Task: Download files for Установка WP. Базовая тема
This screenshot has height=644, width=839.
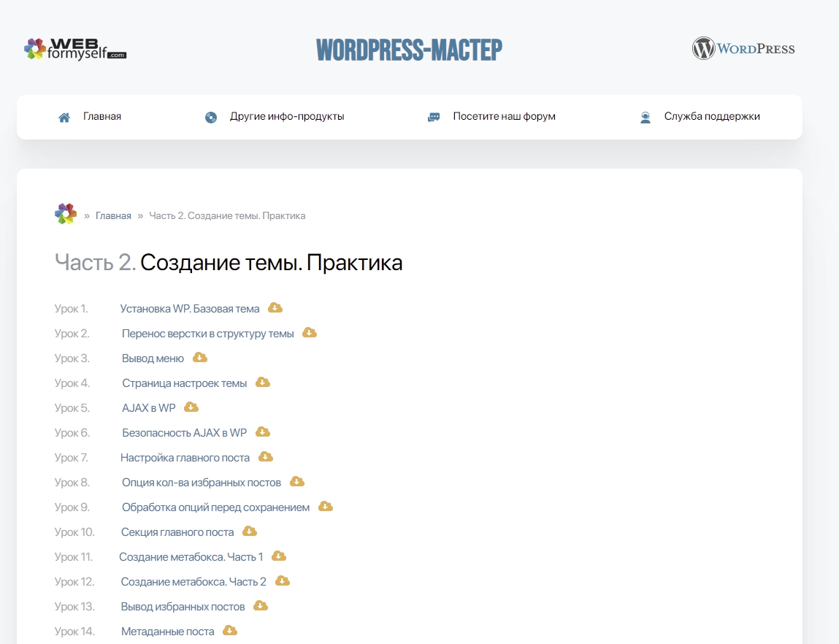Action: 275,307
